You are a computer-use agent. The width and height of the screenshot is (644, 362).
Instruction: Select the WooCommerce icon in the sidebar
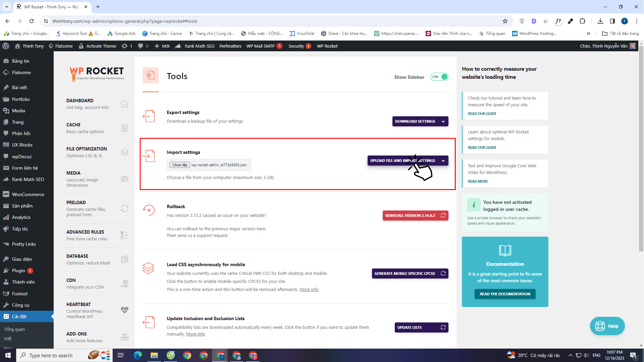tap(6, 194)
